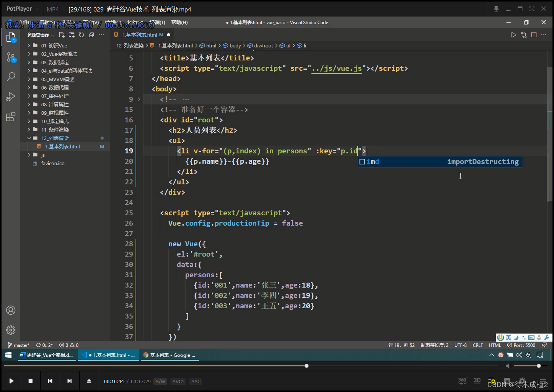Click the CRLF line ending status item

(477, 345)
